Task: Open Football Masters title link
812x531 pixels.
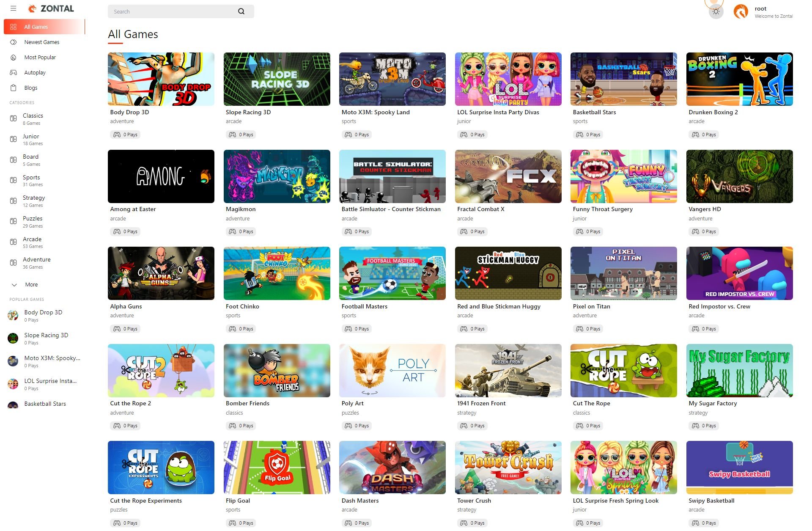Action: click(x=365, y=306)
